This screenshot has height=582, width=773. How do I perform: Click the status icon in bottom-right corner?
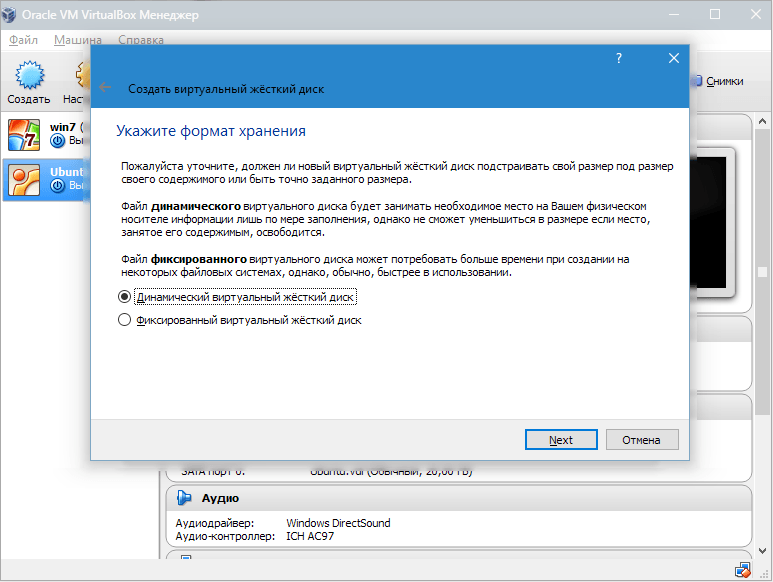[x=743, y=571]
